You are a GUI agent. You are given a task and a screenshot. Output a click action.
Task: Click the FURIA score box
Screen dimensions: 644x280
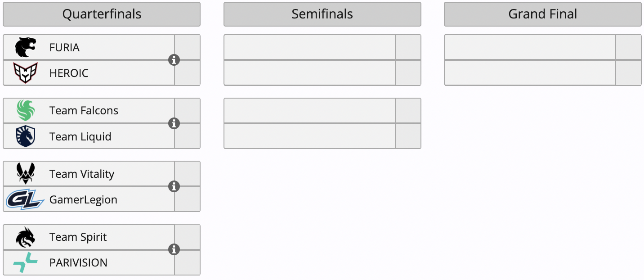[188, 47]
